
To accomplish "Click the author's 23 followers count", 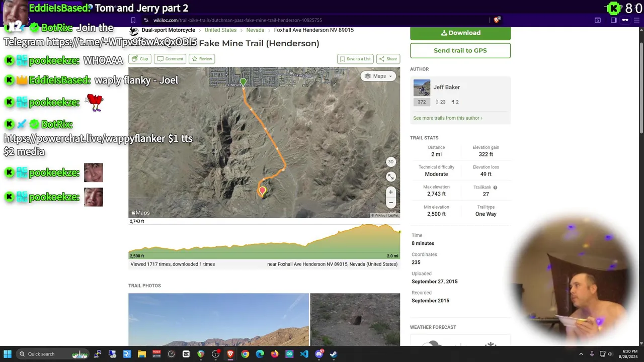I will coord(440,102).
